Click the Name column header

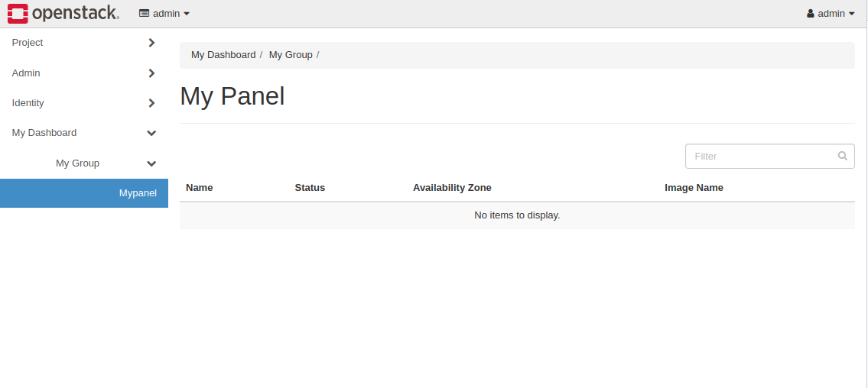[x=200, y=188]
